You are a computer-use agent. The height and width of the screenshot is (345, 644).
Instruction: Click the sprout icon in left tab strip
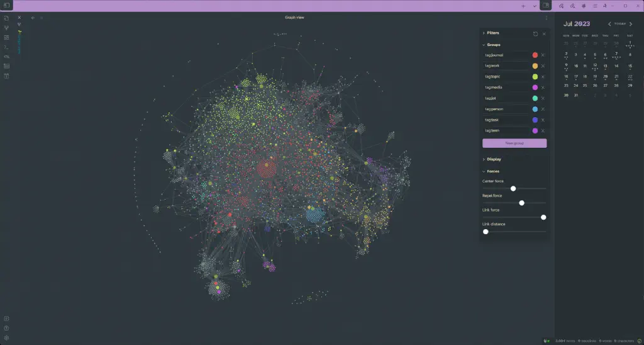[19, 31]
